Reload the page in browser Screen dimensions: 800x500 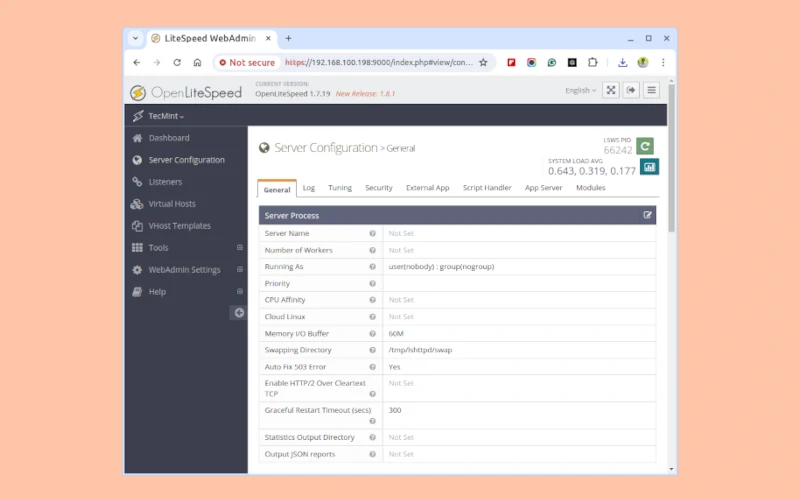tap(177, 62)
